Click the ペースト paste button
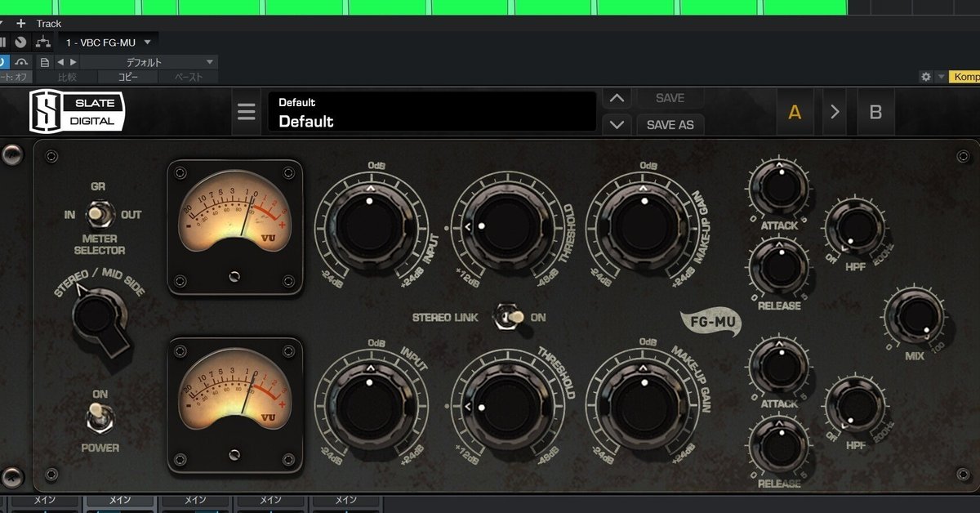The height and width of the screenshot is (513, 980). (x=188, y=78)
